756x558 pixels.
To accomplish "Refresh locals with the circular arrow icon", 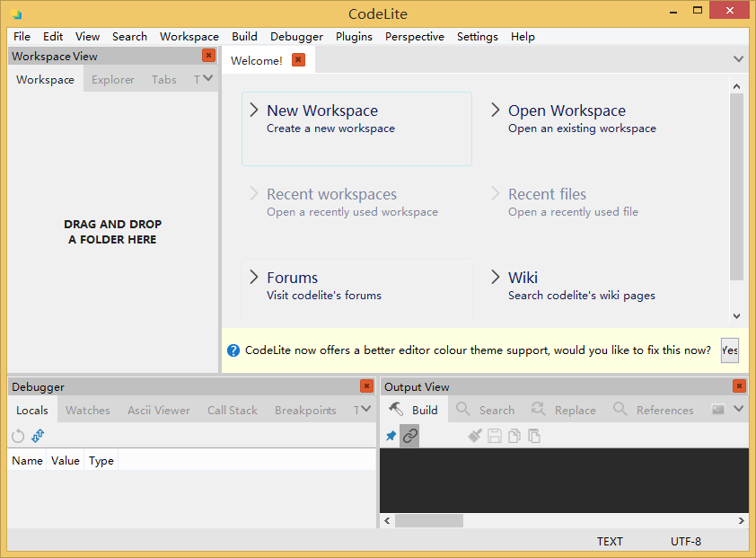I will 17,436.
